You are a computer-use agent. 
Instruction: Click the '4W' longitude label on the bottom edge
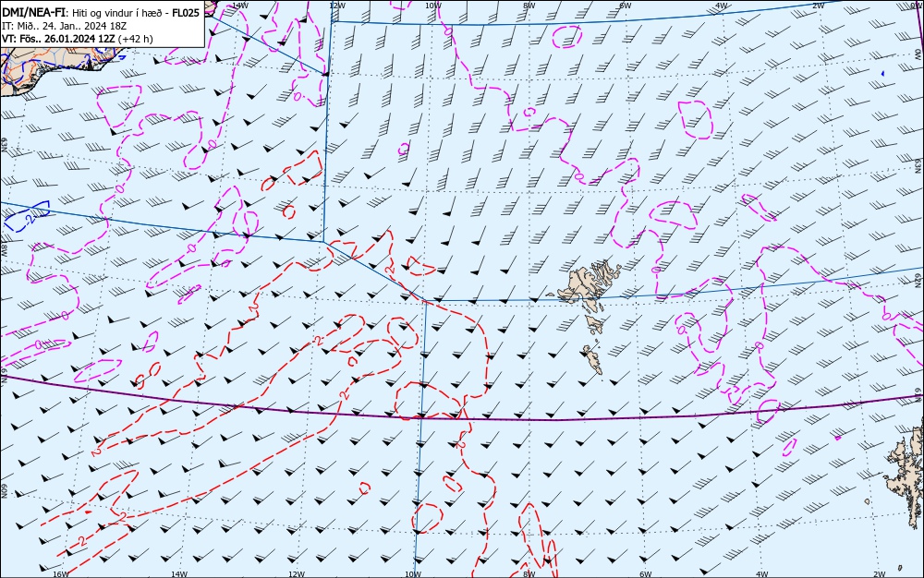point(761,574)
